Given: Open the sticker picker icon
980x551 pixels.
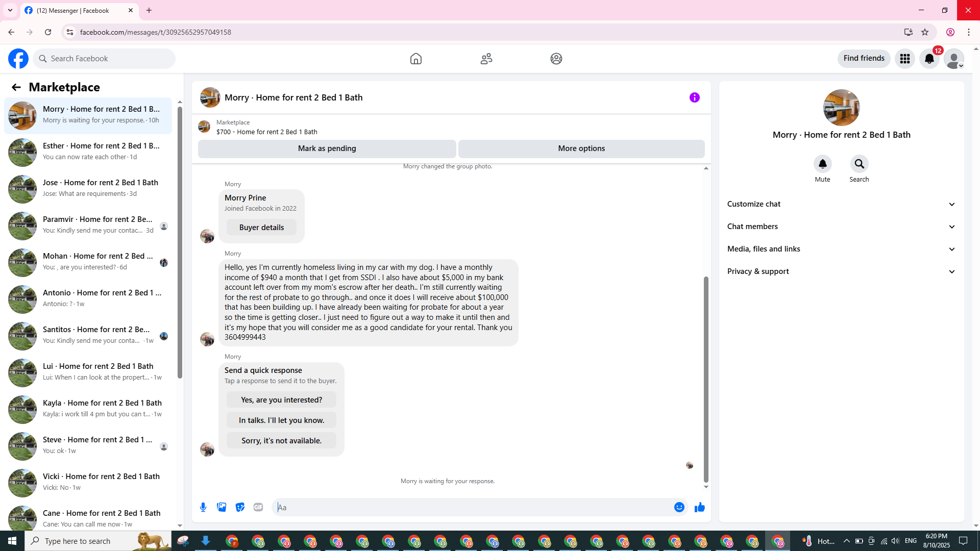Looking at the screenshot, I should [x=240, y=507].
